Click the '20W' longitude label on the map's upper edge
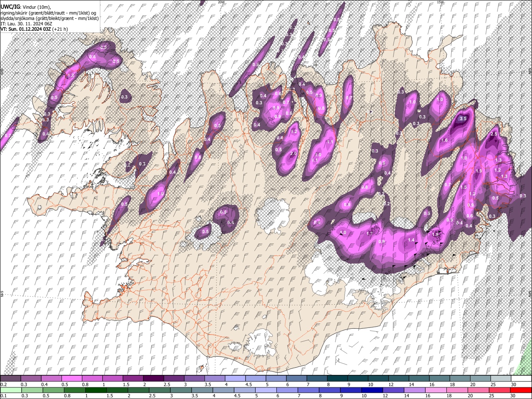Image resolution: width=532 pixels, height=399 pixels. 221,2
